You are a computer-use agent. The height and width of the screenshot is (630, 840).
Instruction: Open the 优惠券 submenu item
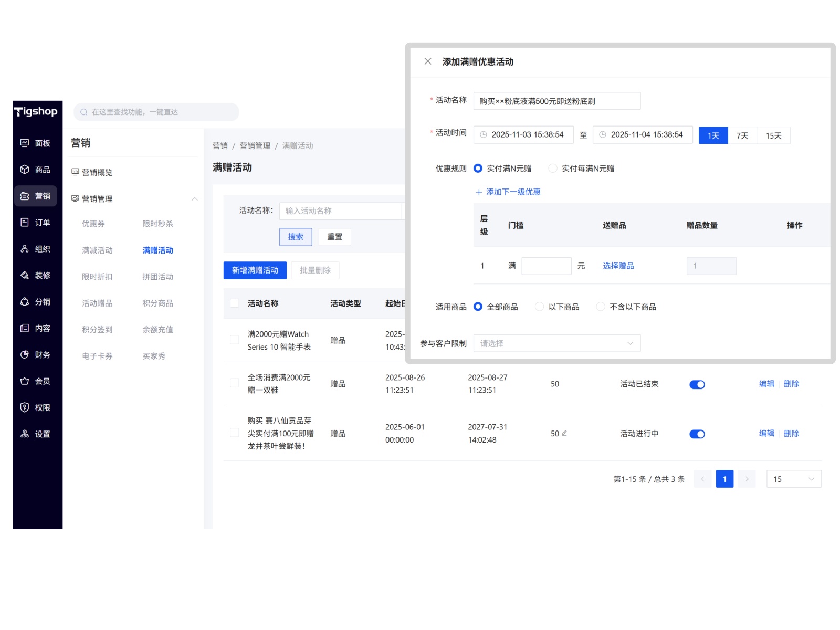93,224
